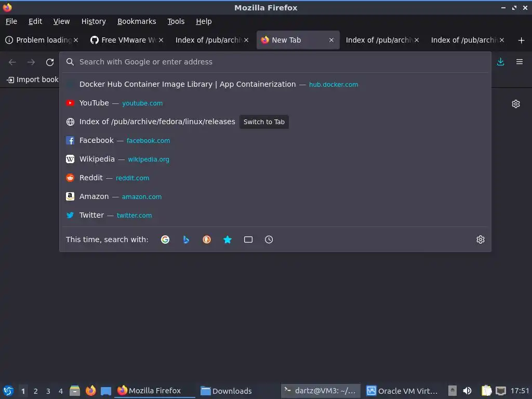Click Switch to Tab button for Fedora index
This screenshot has width=532, height=399.
coord(264,122)
